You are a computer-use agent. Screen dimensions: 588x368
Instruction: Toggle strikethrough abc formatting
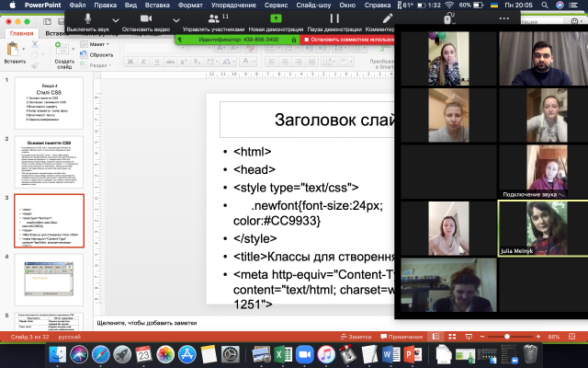pyautogui.click(x=170, y=62)
